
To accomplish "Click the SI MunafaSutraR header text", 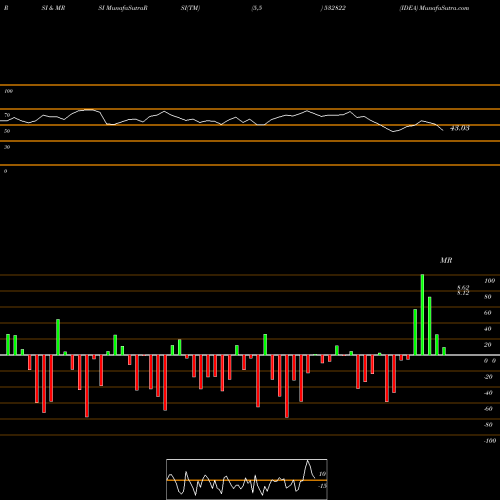I will coord(123,8).
